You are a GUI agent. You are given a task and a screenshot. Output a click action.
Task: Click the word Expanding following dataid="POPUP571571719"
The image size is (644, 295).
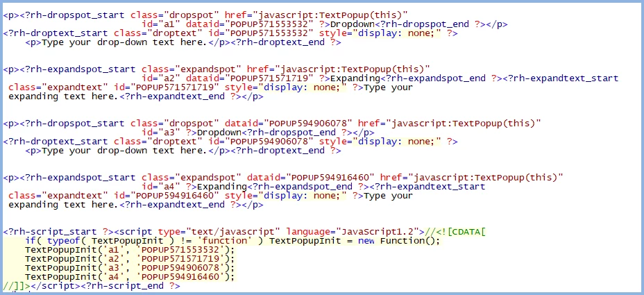point(355,78)
